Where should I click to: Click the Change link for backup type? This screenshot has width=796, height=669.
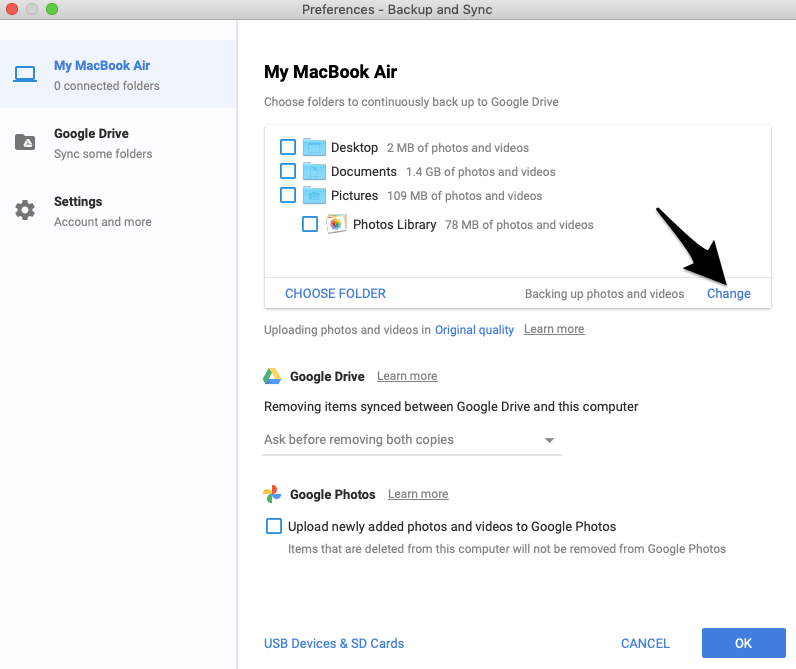tap(728, 293)
